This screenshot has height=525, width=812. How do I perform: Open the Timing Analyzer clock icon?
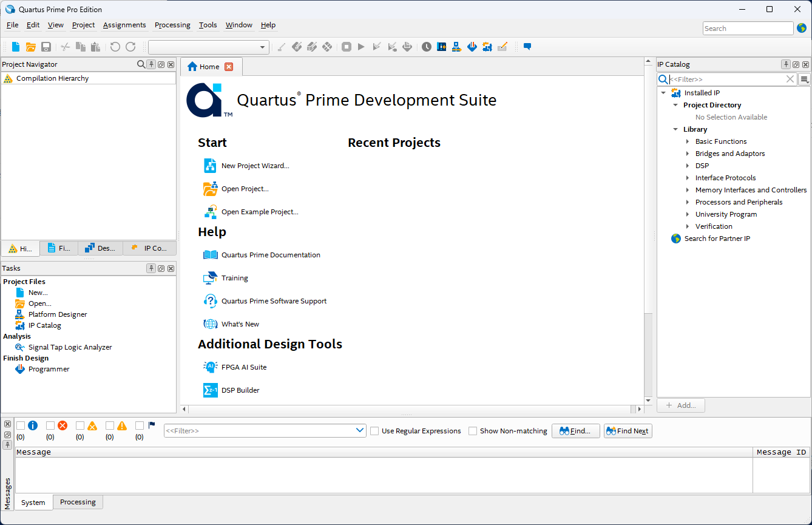[427, 47]
